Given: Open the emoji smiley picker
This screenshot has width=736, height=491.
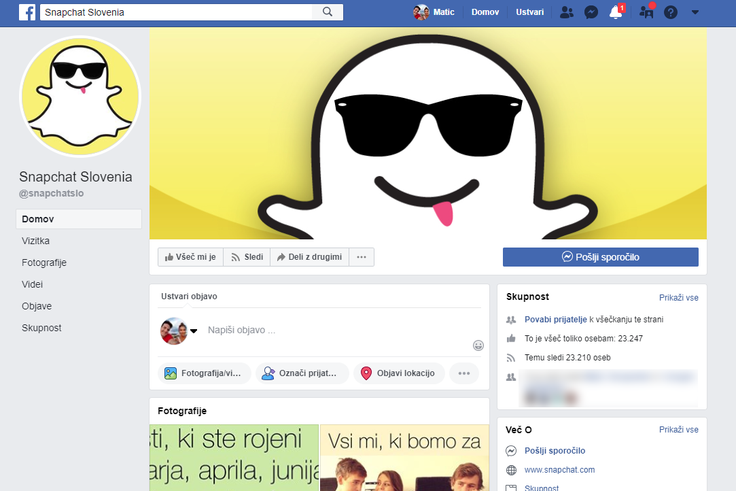Looking at the screenshot, I should click(x=478, y=346).
